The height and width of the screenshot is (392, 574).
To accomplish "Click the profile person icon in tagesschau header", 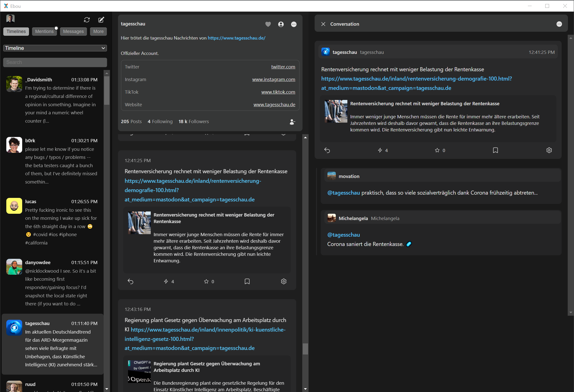I will click(281, 24).
